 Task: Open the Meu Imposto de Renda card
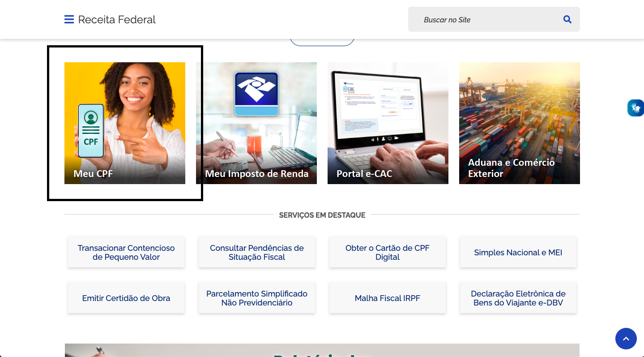pyautogui.click(x=256, y=123)
